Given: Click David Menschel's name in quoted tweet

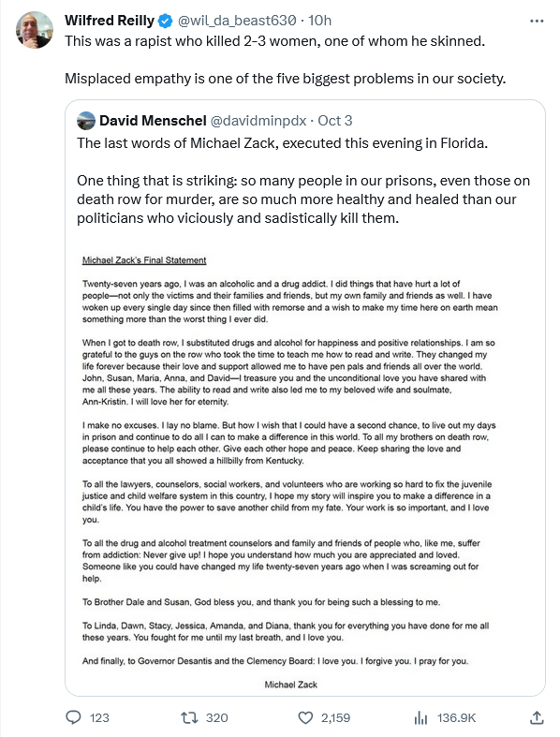Looking at the screenshot, I should 153,121.
